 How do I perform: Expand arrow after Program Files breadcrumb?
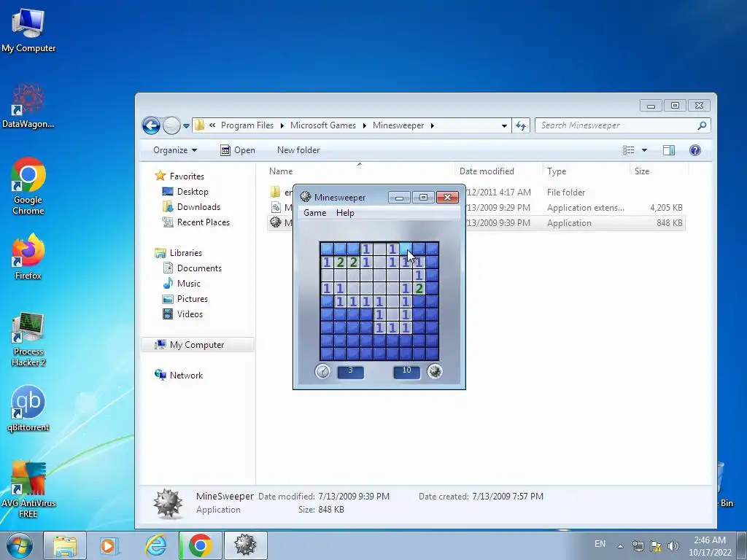click(282, 125)
